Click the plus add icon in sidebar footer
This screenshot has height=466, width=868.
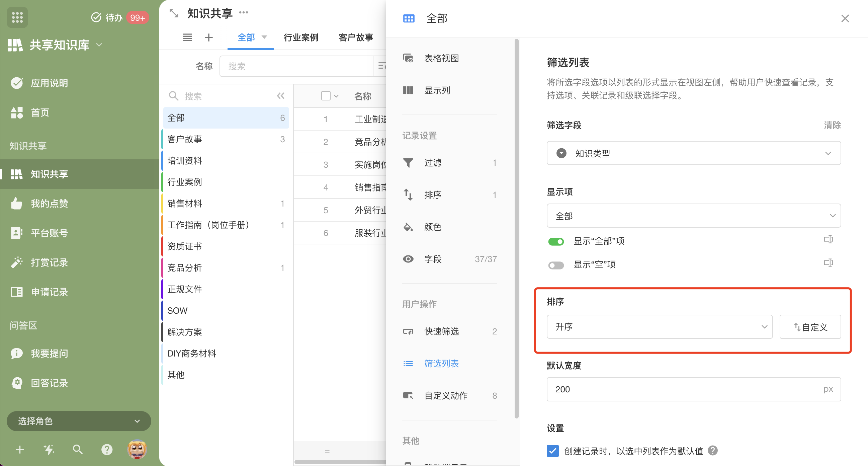[20, 450]
